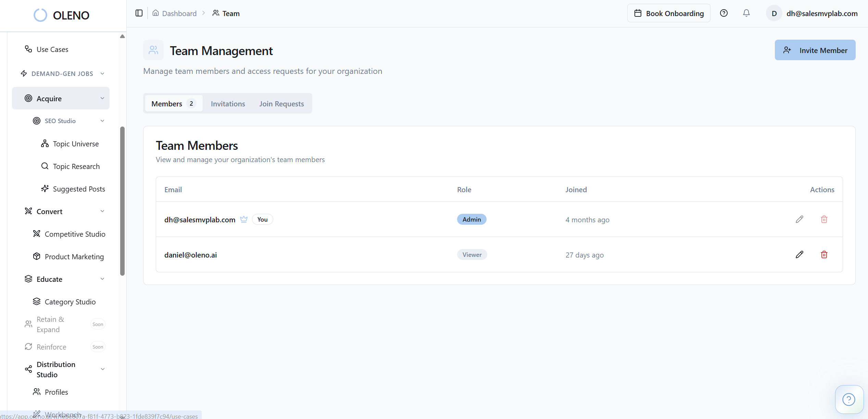The height and width of the screenshot is (419, 868).
Task: Select the Product Marketing tool
Action: pyautogui.click(x=74, y=257)
